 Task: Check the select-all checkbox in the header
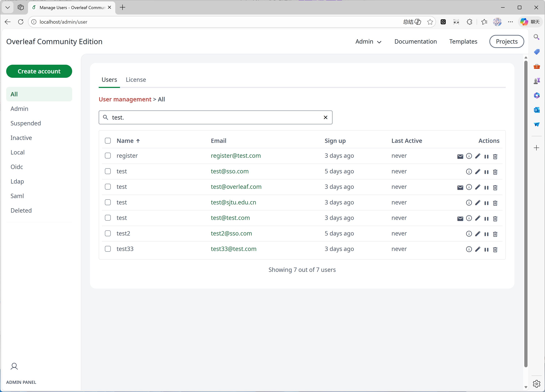click(x=108, y=140)
